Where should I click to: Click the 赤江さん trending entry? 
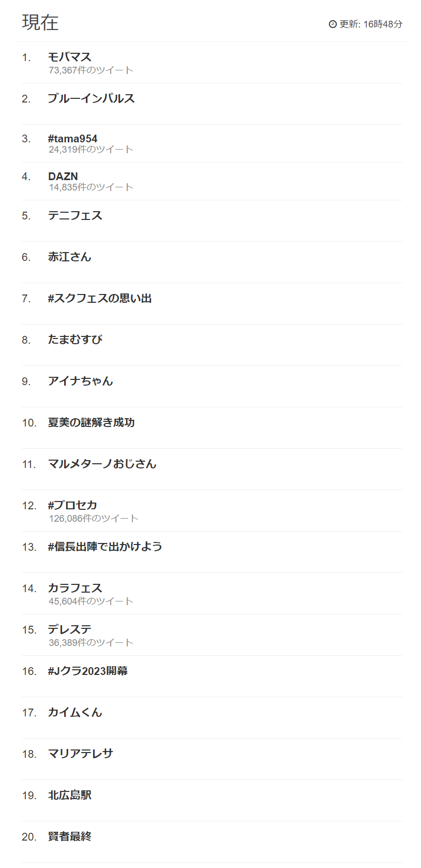point(69,257)
